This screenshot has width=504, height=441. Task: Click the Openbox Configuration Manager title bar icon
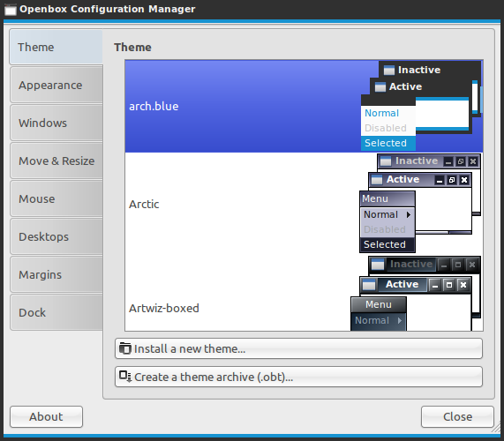(11, 10)
